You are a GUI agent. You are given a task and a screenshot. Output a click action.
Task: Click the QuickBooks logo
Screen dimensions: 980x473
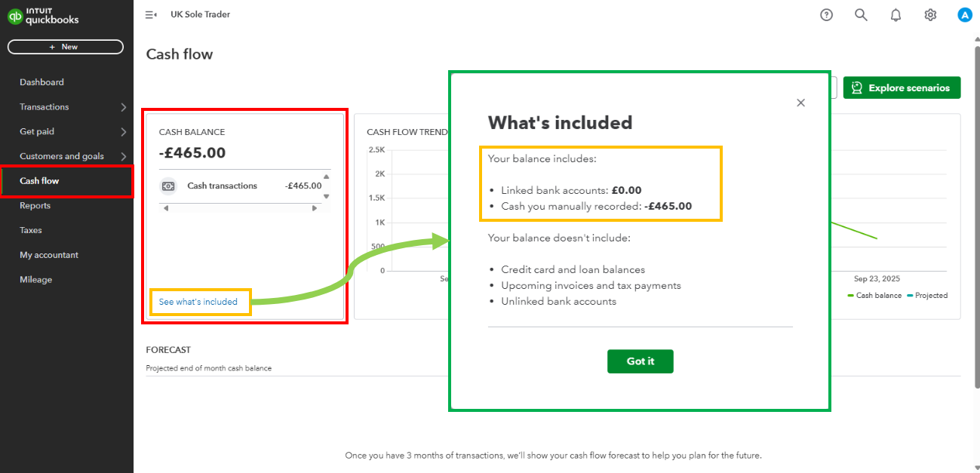click(43, 16)
